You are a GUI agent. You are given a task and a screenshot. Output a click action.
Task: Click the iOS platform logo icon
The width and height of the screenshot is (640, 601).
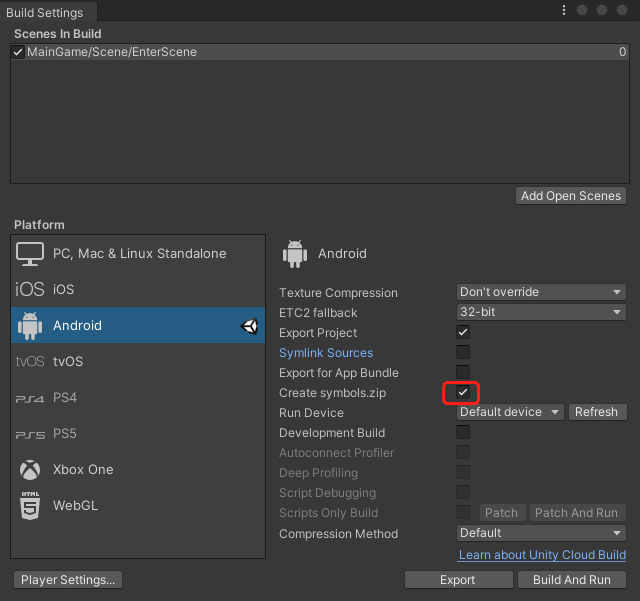[29, 289]
